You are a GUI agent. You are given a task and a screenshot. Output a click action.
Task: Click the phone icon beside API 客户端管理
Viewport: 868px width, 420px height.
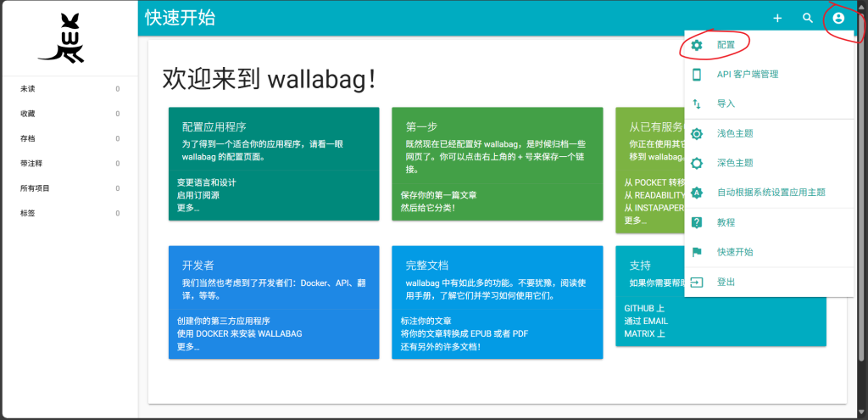tap(697, 75)
